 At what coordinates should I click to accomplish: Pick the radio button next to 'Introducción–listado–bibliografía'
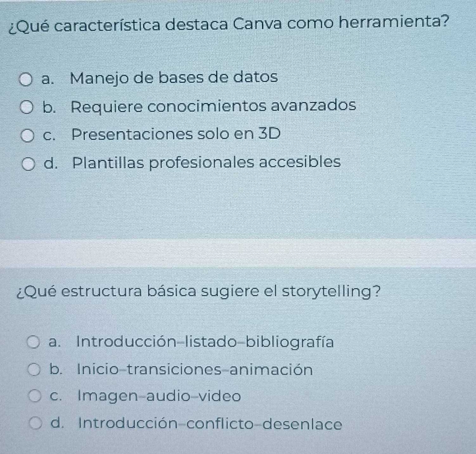coord(34,343)
